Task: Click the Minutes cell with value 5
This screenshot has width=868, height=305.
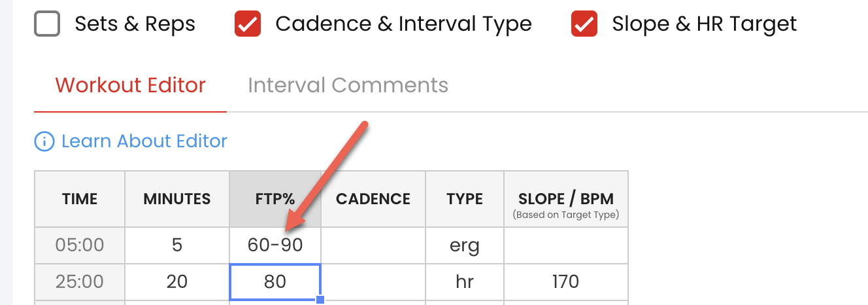Action: click(177, 245)
